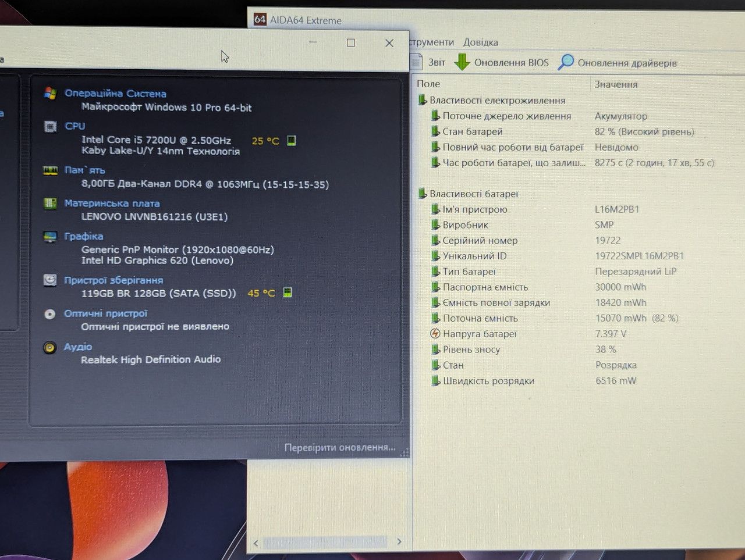Click the green SSD temperature indicator icon
This screenshot has height=560, width=745.
(287, 293)
